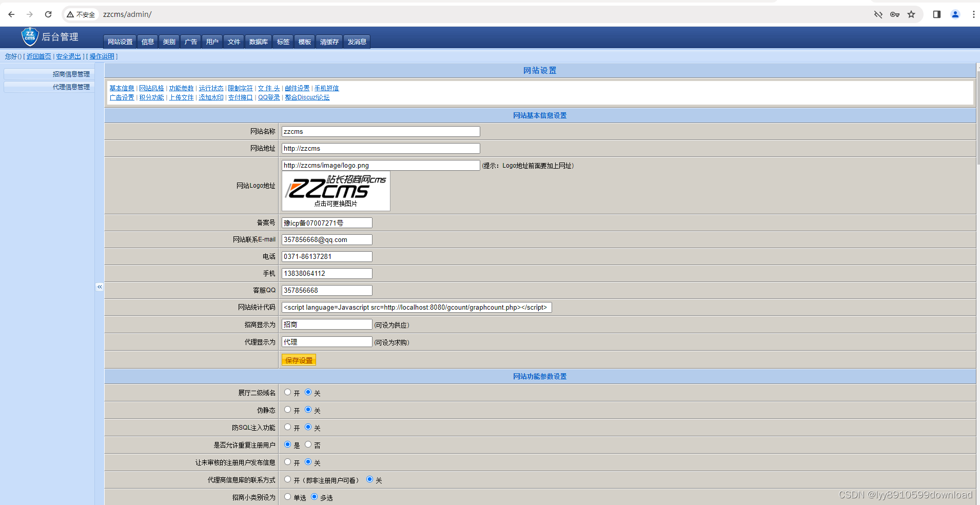Click the 保存设置 button
This screenshot has height=505, width=980.
[x=299, y=360]
